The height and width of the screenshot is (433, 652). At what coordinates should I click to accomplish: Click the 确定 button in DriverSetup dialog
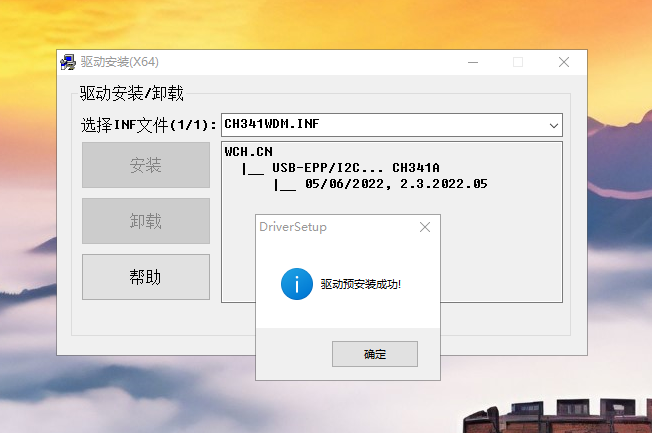pos(375,354)
